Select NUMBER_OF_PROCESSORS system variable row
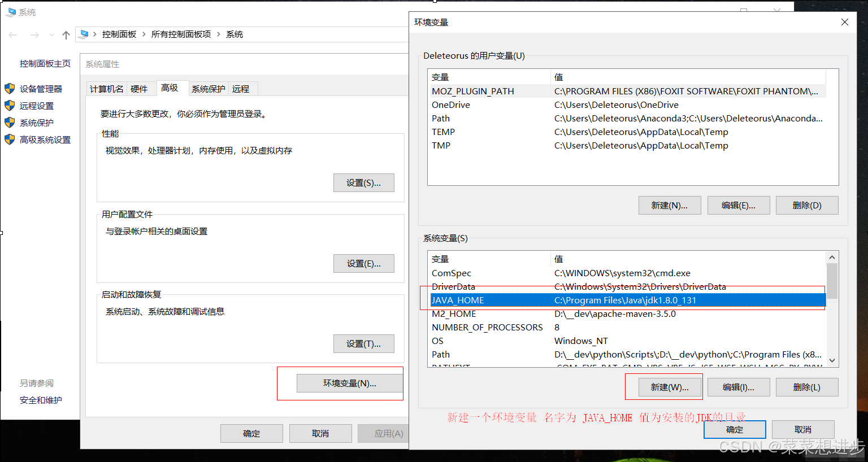 click(x=627, y=328)
